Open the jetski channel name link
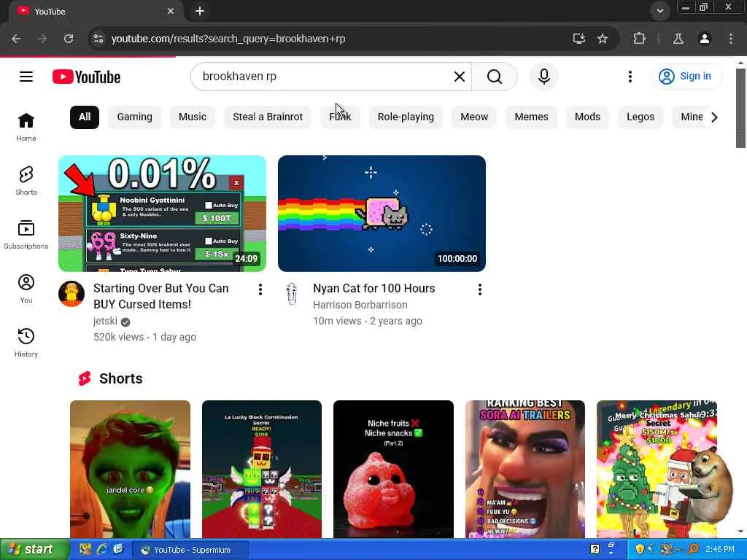This screenshot has height=560, width=747. 105,321
